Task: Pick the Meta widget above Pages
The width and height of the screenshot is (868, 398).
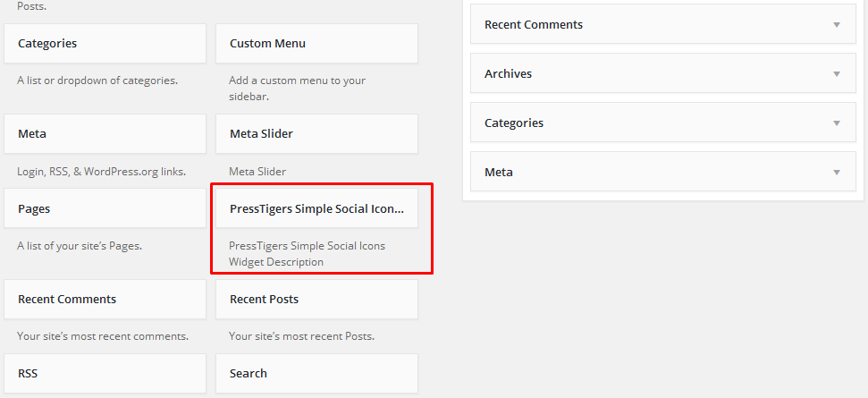Action: click(x=105, y=134)
